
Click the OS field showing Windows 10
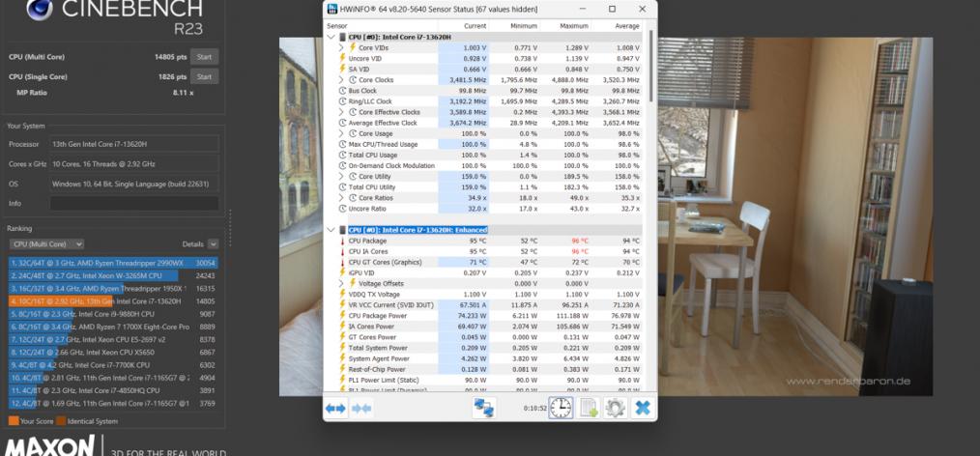pos(134,185)
